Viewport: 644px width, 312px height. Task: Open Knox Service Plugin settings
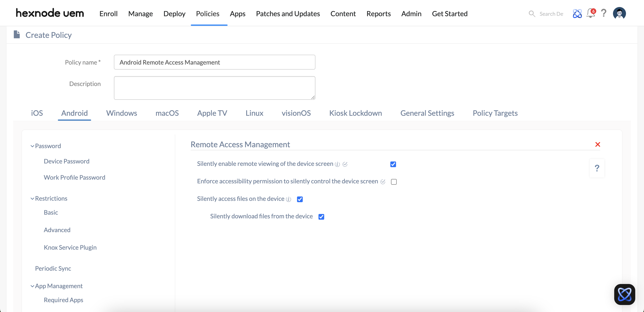click(x=70, y=247)
